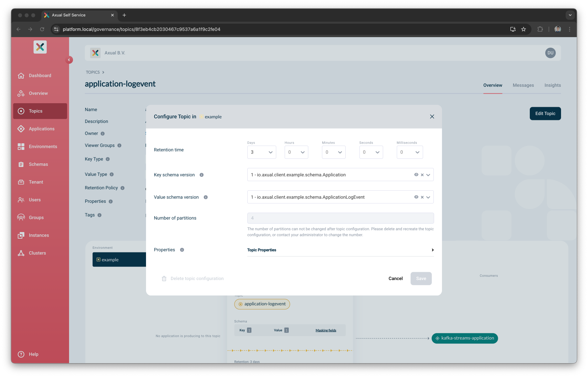Click the kafka-streams-application consumer node

465,338
